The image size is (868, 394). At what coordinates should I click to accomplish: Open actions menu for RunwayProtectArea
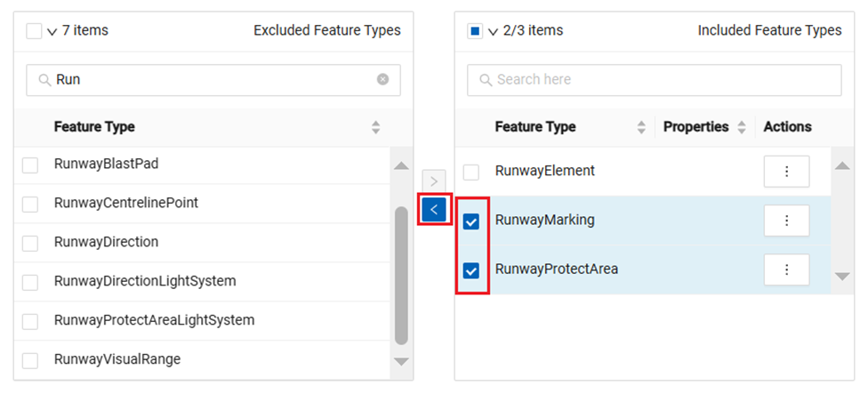(786, 269)
